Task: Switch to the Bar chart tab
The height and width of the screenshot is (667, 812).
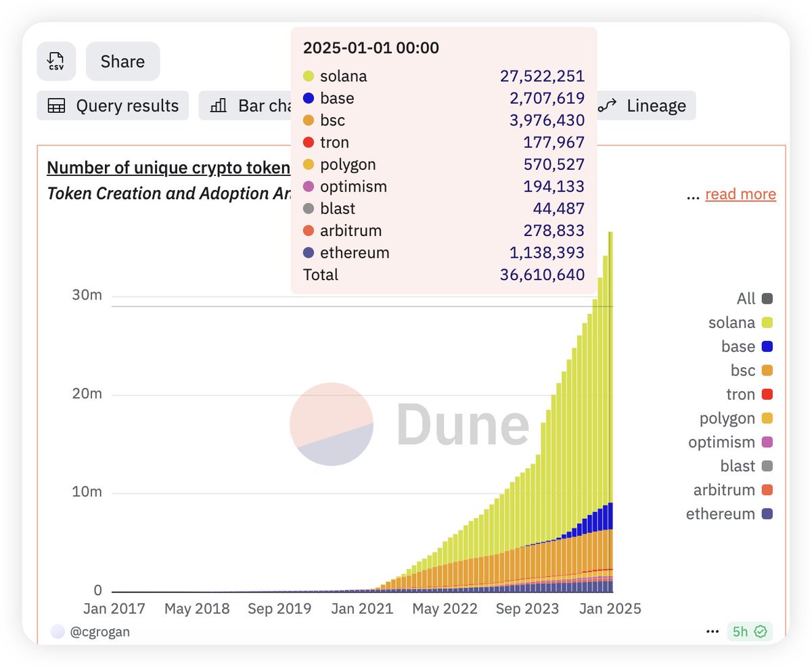Action: (x=245, y=106)
